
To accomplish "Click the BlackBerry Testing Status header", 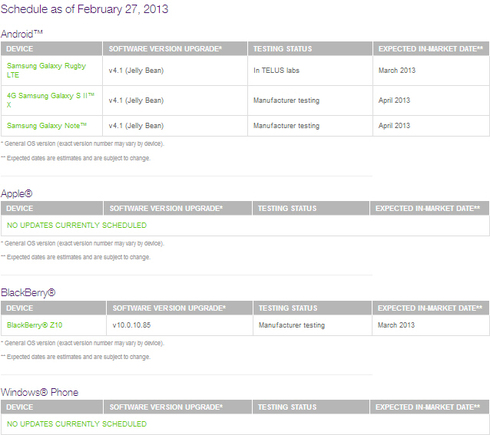I will 312,308.
